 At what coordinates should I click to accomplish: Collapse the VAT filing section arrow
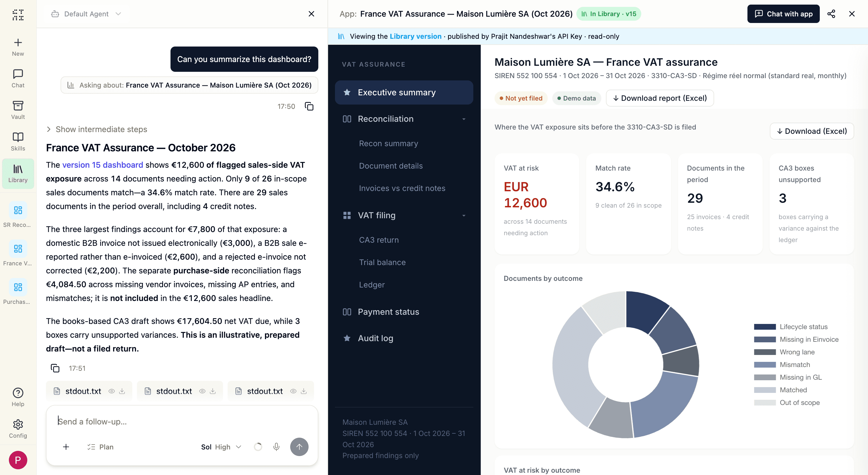(x=464, y=215)
